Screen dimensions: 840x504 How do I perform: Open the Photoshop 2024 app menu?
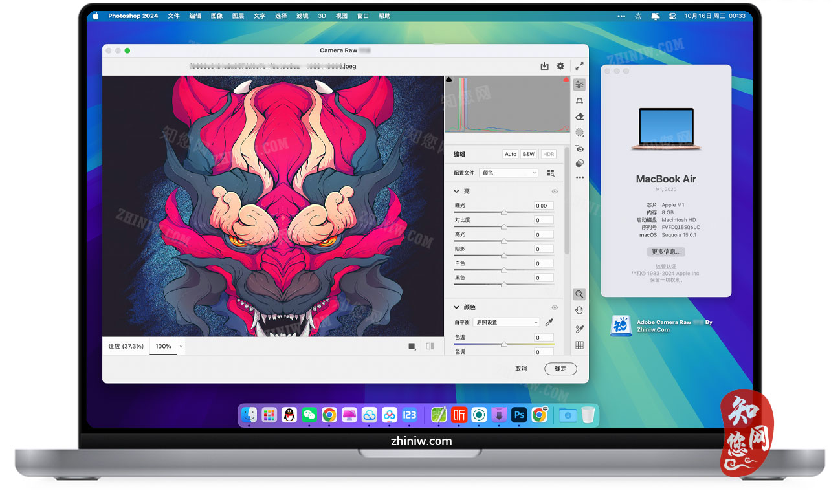(133, 16)
